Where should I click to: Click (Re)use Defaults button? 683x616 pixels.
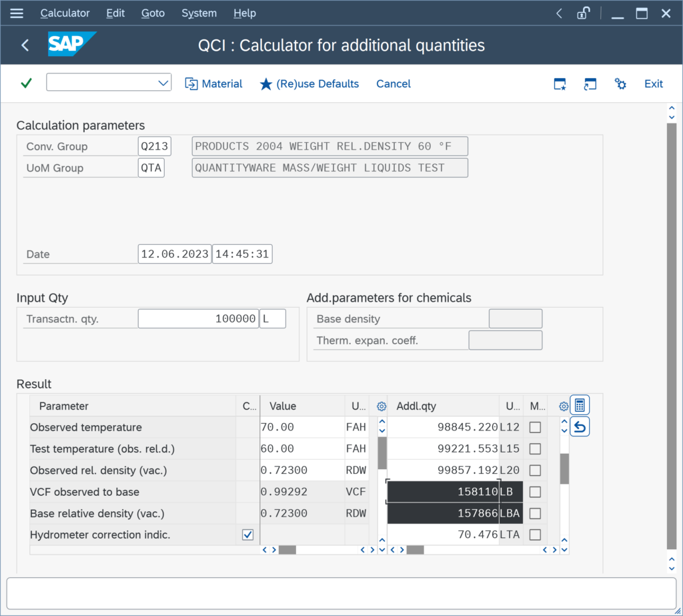tap(309, 83)
